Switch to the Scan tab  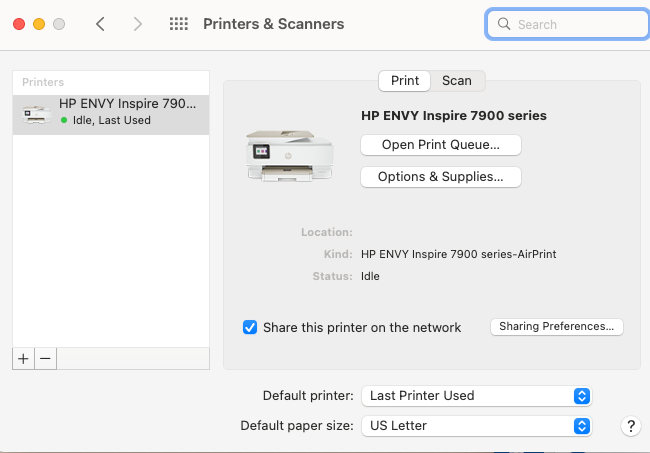pyautogui.click(x=457, y=81)
